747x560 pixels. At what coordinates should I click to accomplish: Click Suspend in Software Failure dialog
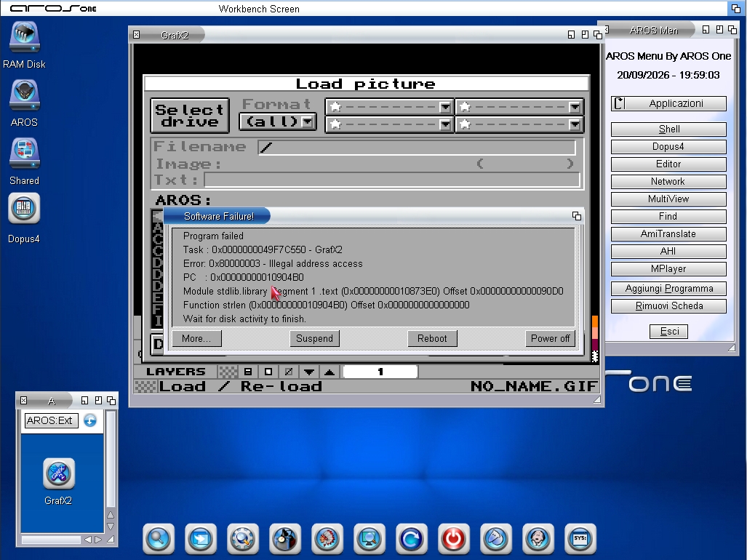point(314,339)
